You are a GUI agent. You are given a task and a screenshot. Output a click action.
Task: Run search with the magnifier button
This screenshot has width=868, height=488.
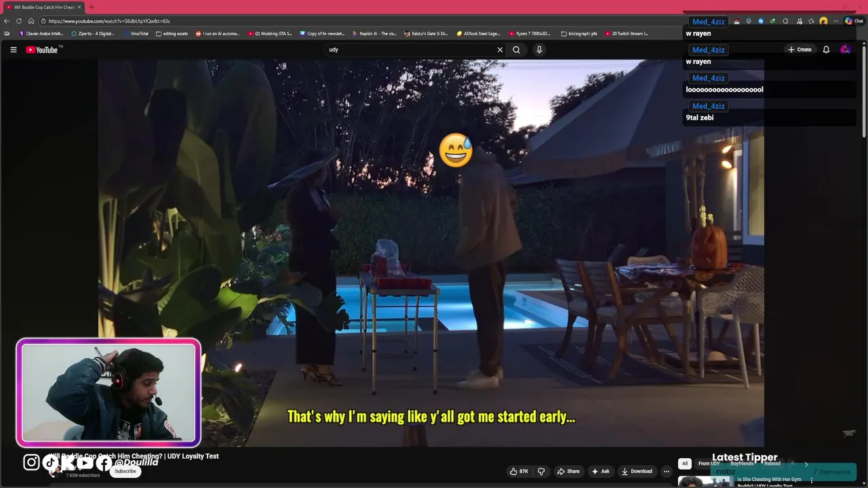(x=516, y=49)
